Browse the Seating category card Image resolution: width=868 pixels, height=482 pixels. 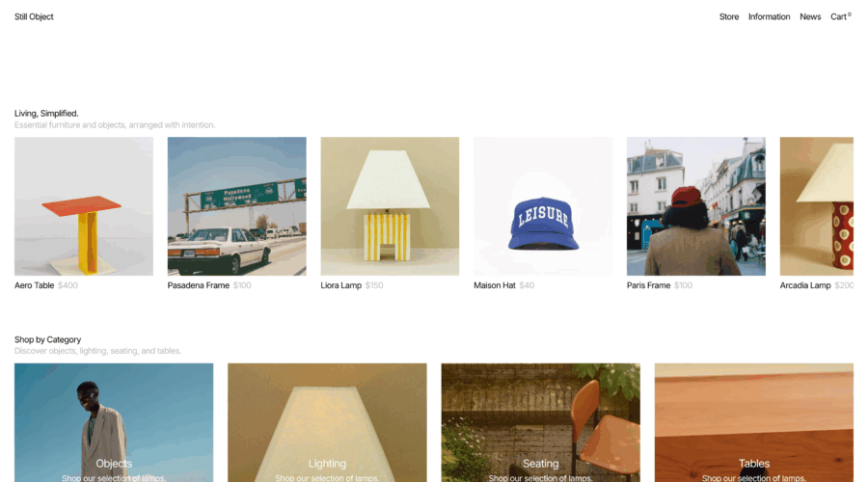541,423
